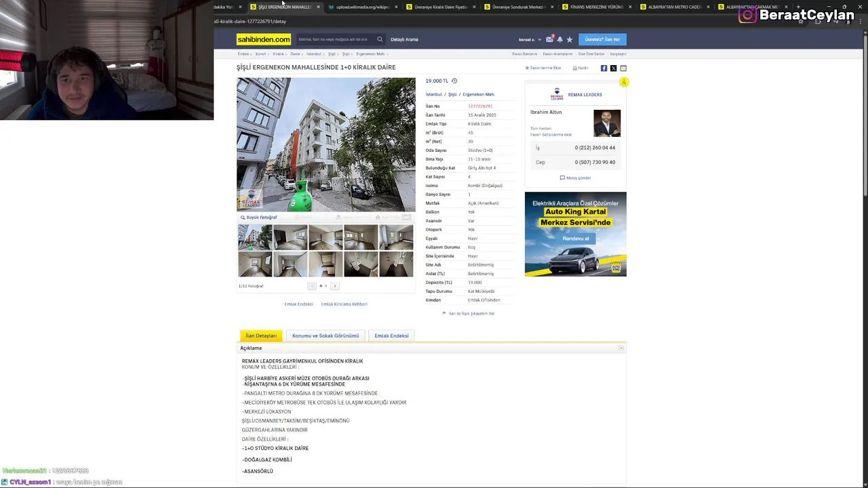Click the search input field

coord(336,39)
